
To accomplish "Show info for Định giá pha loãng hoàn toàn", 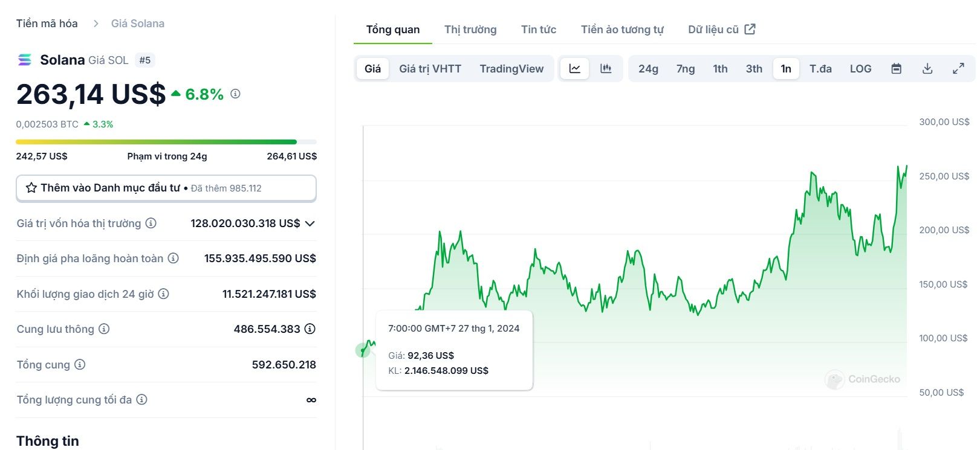I will click(x=174, y=258).
